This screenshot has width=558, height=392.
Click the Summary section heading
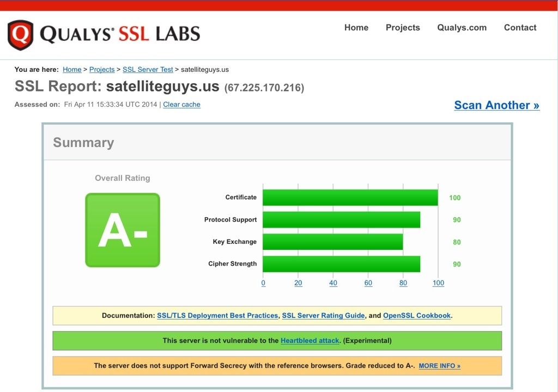pyautogui.click(x=83, y=142)
